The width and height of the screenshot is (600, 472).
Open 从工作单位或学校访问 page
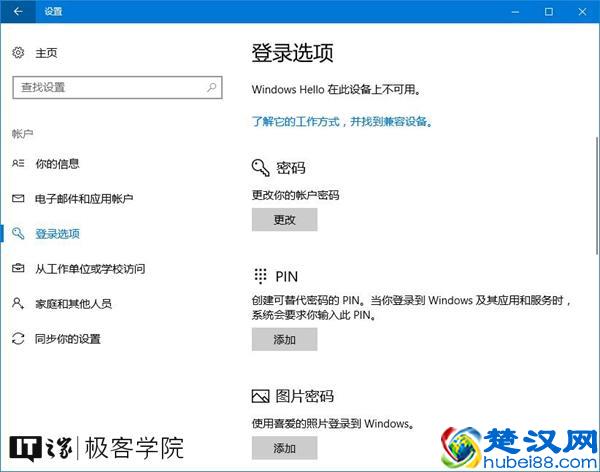point(90,269)
